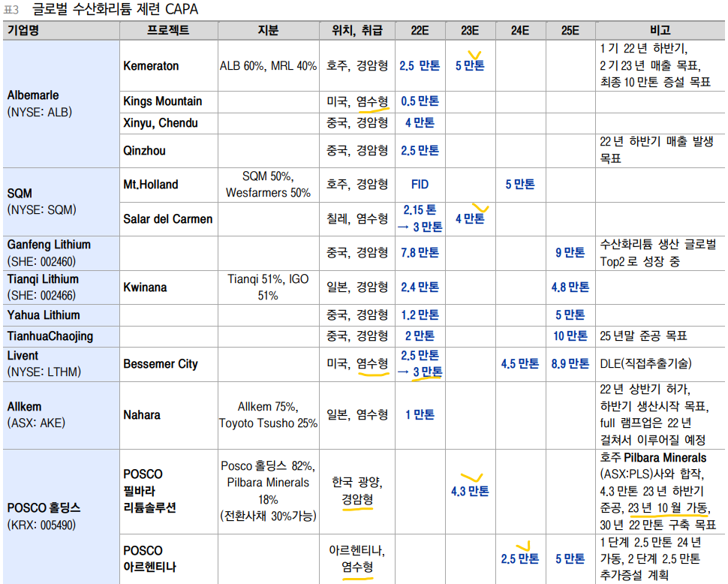The image size is (728, 584).
Task: Click the 위치, 취급 column header
Action: tap(356, 31)
